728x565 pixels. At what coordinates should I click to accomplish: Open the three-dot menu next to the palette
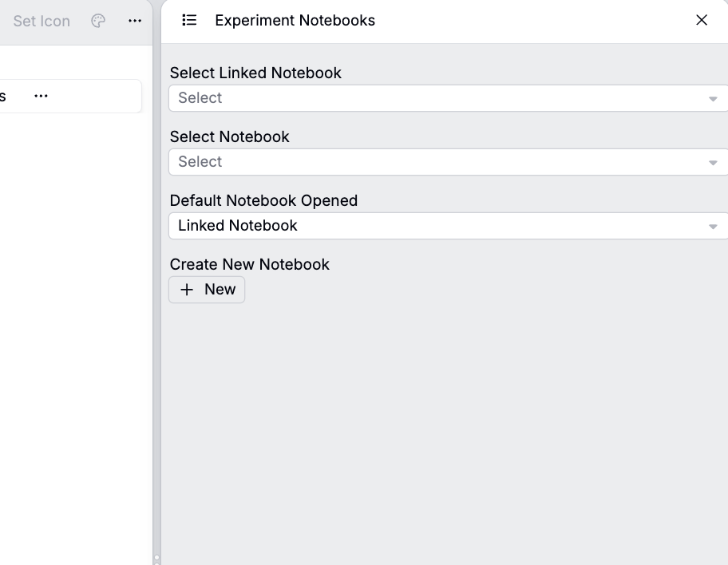(135, 21)
